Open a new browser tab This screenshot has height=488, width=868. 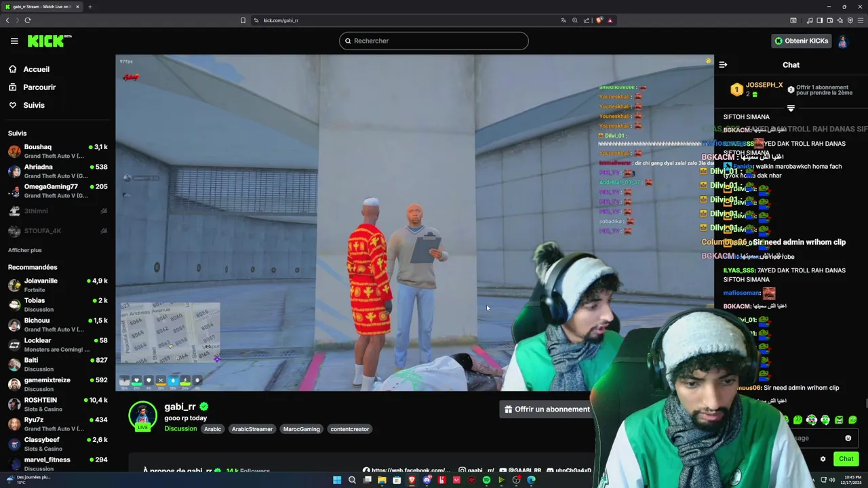pyautogui.click(x=90, y=7)
